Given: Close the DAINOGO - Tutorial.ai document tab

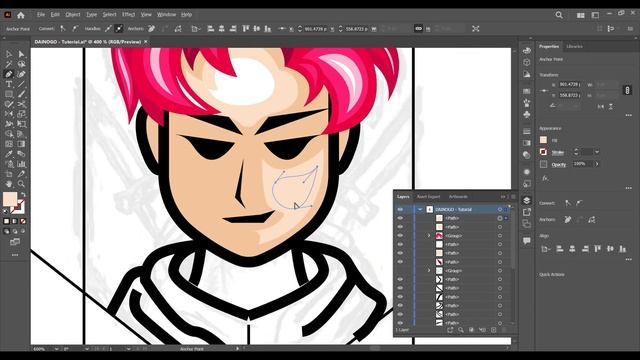Looking at the screenshot, I should pos(146,42).
